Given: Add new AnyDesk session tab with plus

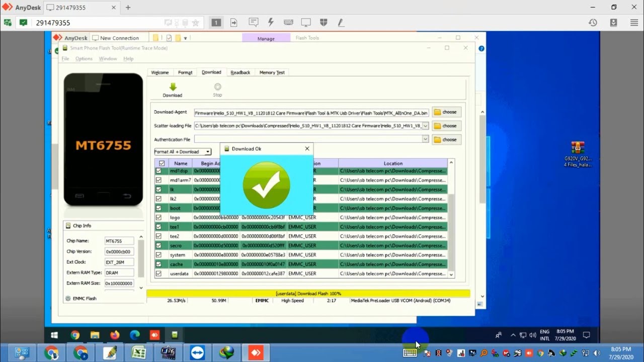Looking at the screenshot, I should (x=128, y=8).
